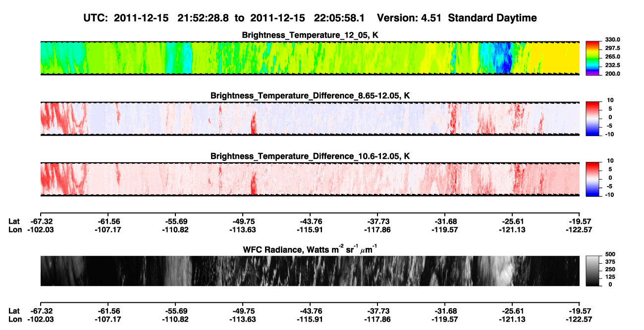Click the 250 label on the WFC colorbar
This screenshot has width=644, height=330.
(611, 270)
